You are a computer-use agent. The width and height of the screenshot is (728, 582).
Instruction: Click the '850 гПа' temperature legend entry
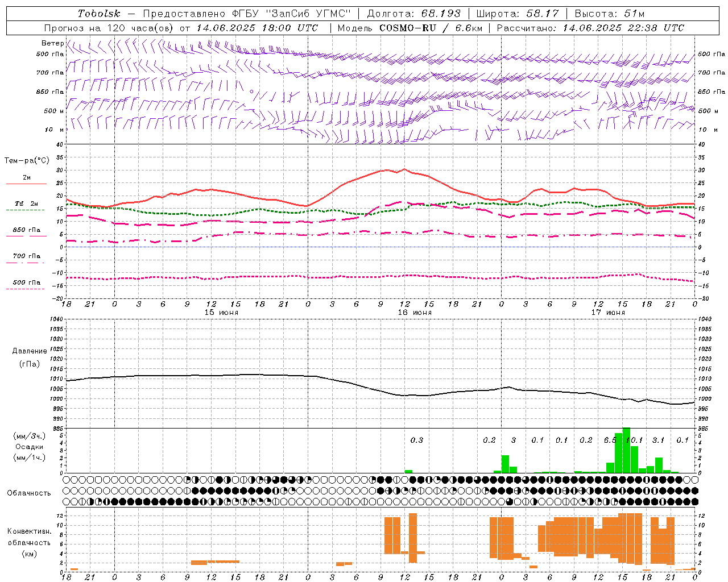pyautogui.click(x=26, y=230)
